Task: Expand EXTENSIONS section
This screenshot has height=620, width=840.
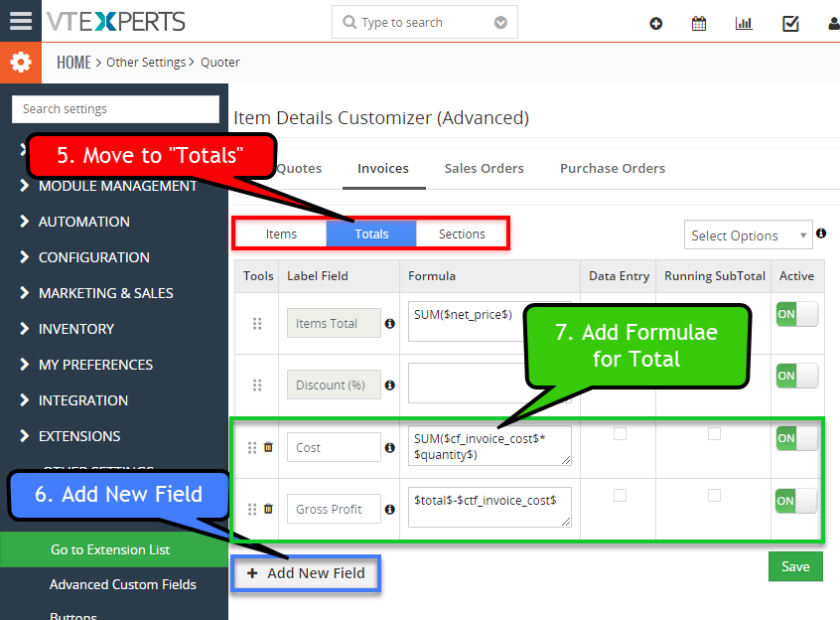Action: pyautogui.click(x=70, y=436)
